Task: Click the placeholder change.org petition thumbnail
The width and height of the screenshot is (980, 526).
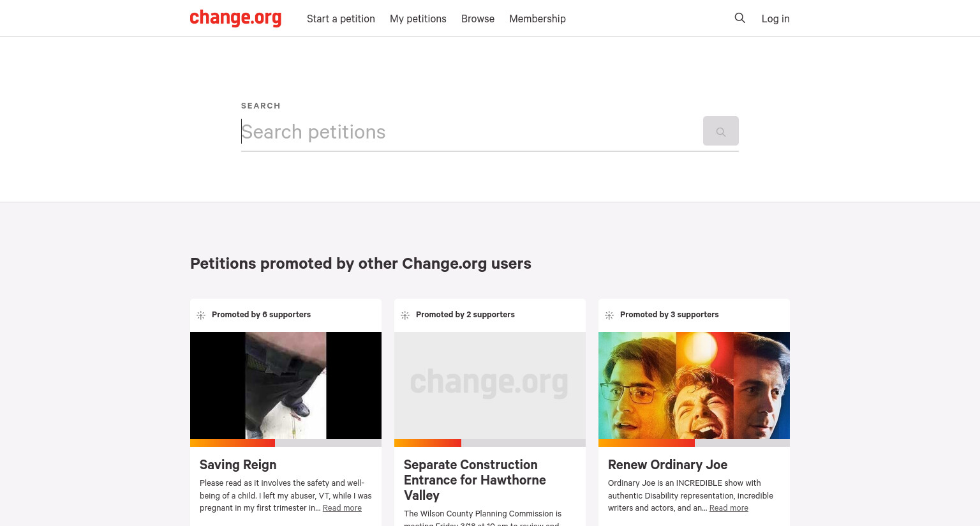Action: (490, 386)
